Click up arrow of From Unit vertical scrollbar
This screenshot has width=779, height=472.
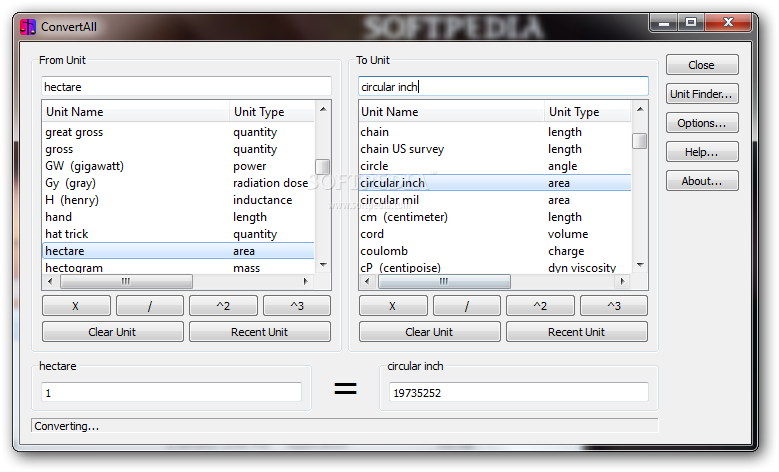click(323, 109)
